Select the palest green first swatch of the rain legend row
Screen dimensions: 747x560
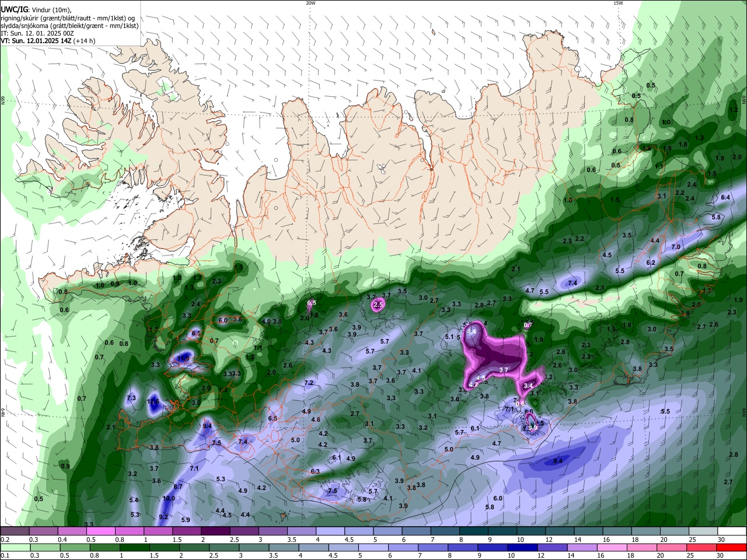click(15, 547)
